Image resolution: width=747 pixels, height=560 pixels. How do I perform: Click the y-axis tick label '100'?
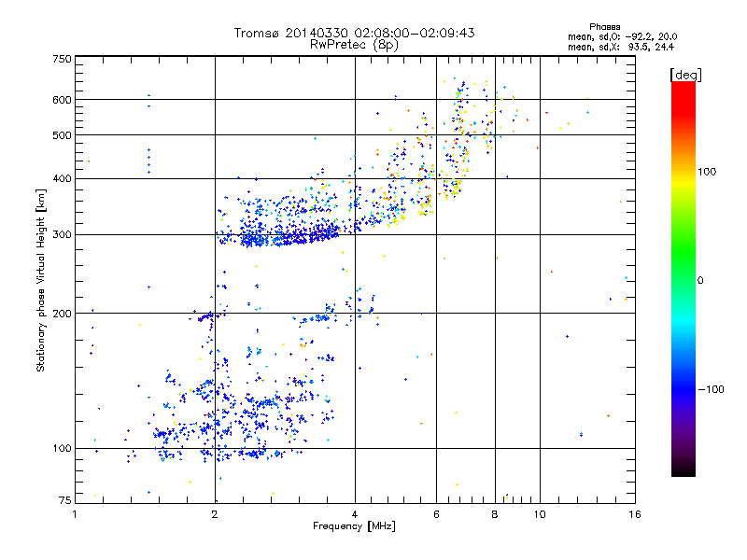click(x=62, y=448)
